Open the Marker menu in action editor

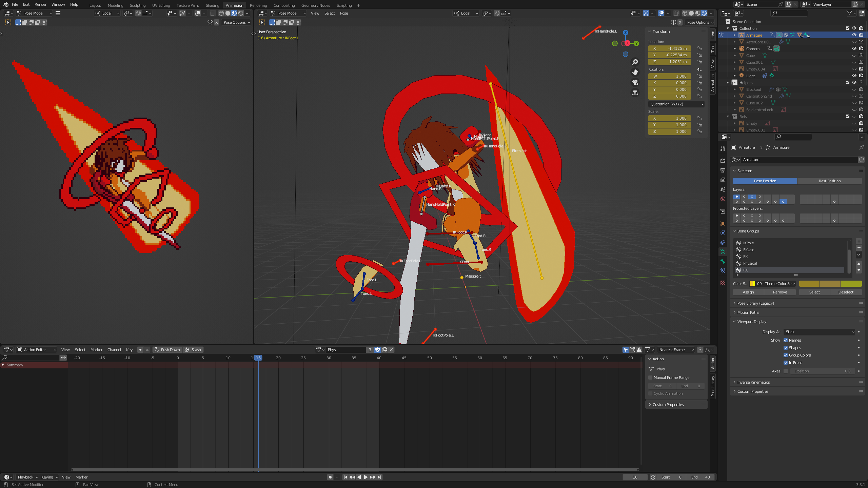(96, 350)
